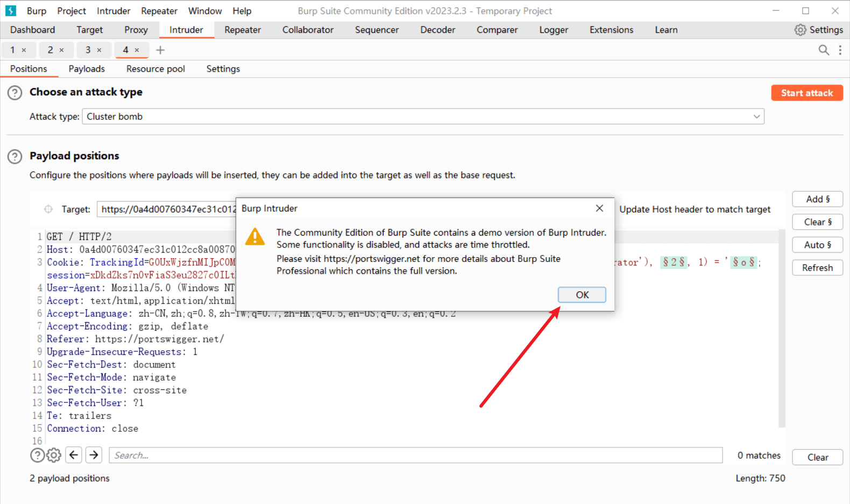
Task: Click the Auto § button
Action: click(817, 245)
